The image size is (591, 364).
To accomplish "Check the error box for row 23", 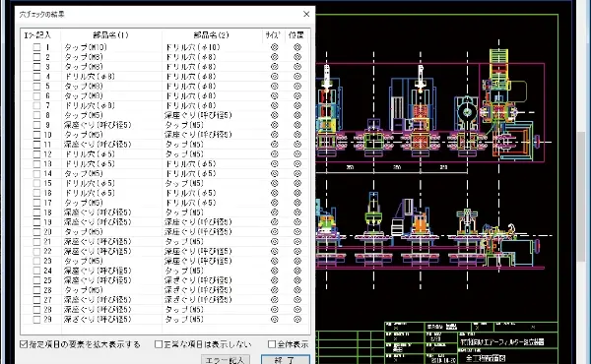I will [x=36, y=261].
